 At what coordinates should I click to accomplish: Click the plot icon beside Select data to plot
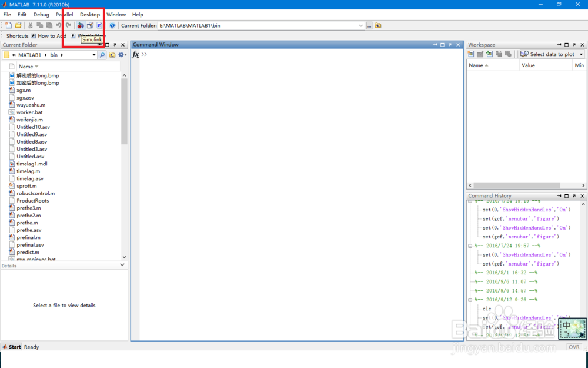(524, 54)
